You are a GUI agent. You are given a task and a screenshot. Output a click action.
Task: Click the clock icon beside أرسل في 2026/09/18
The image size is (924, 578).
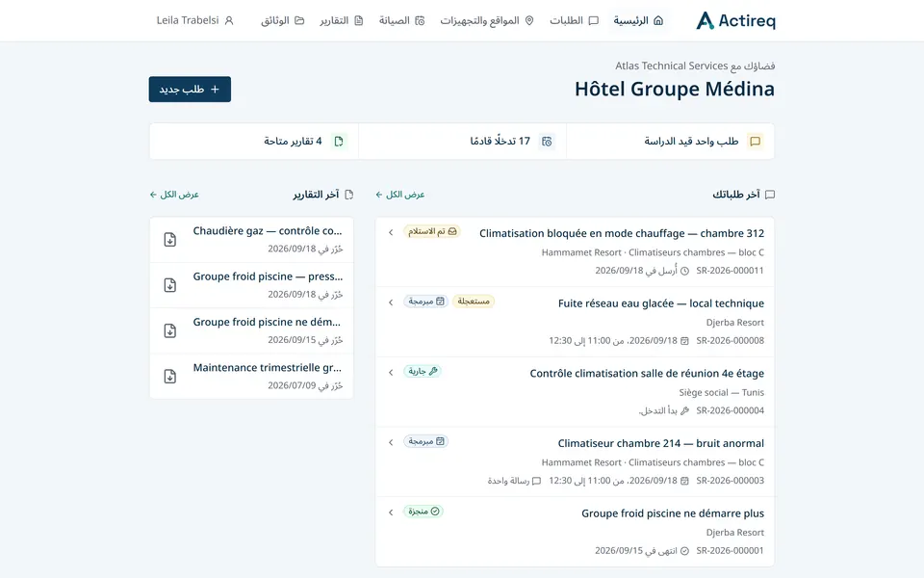(x=684, y=271)
